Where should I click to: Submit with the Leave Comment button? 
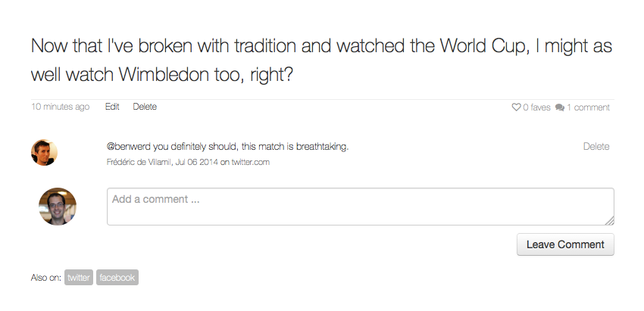point(565,244)
